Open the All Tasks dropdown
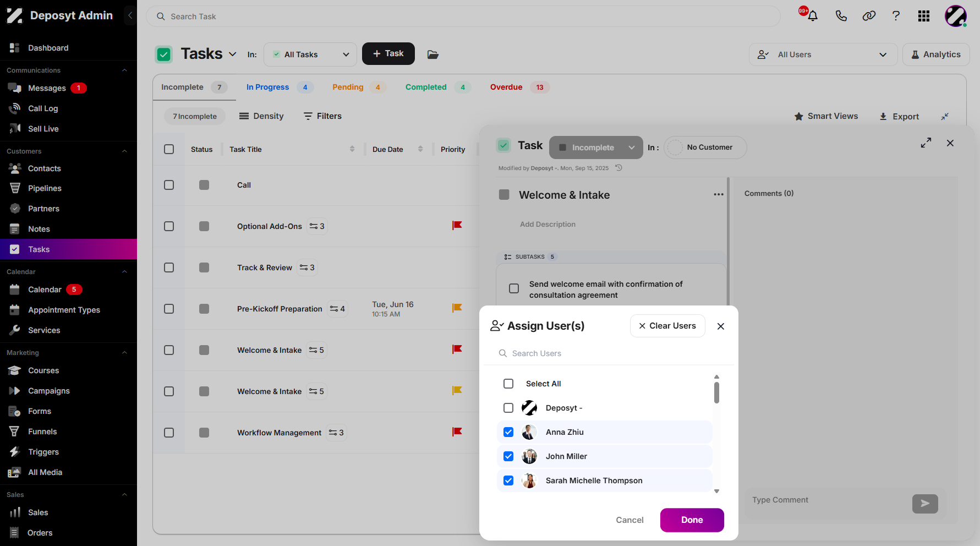The image size is (980, 546). click(310, 54)
